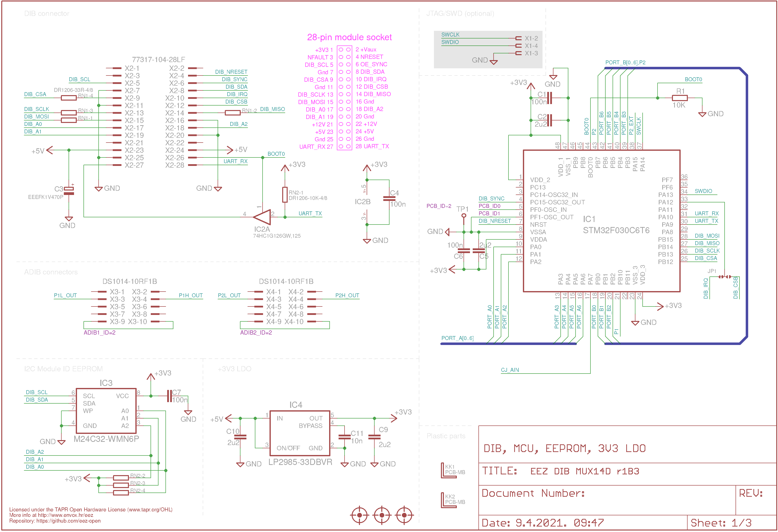Image resolution: width=778 pixels, height=532 pixels.
Task: Click the TP1 test point symbol
Action: 464,215
